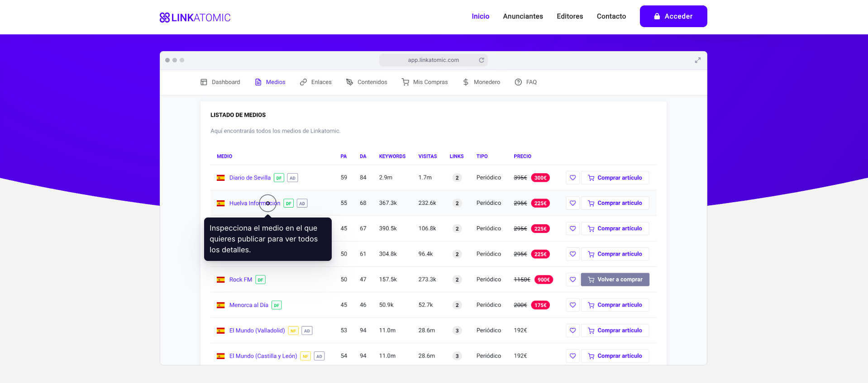
Task: Click the DF badge beside Diario de Sevilla
Action: point(279,178)
